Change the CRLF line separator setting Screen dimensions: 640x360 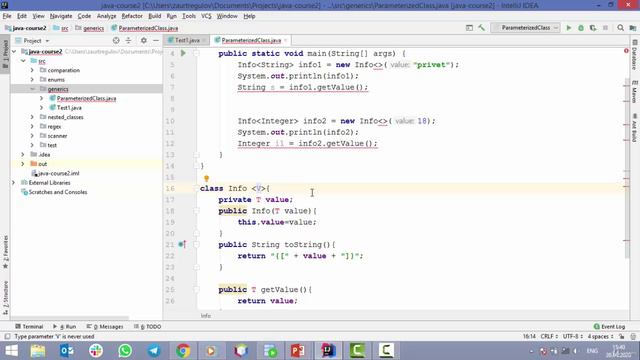click(549, 336)
